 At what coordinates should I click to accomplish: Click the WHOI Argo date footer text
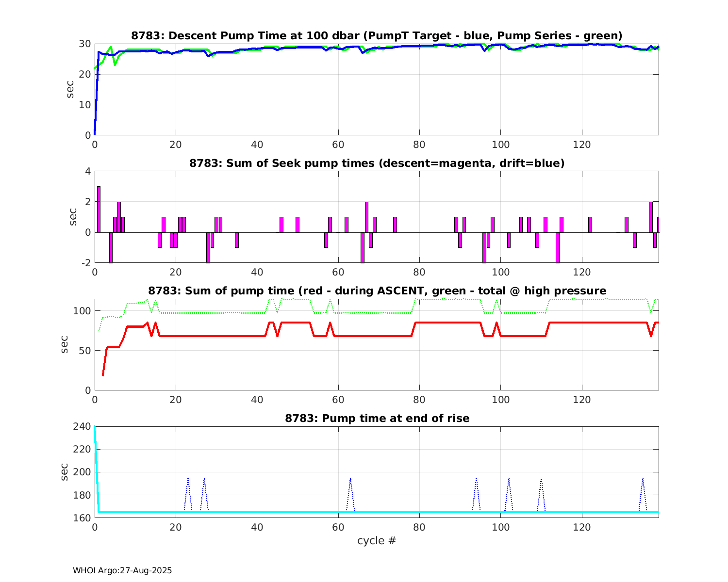coord(122,571)
